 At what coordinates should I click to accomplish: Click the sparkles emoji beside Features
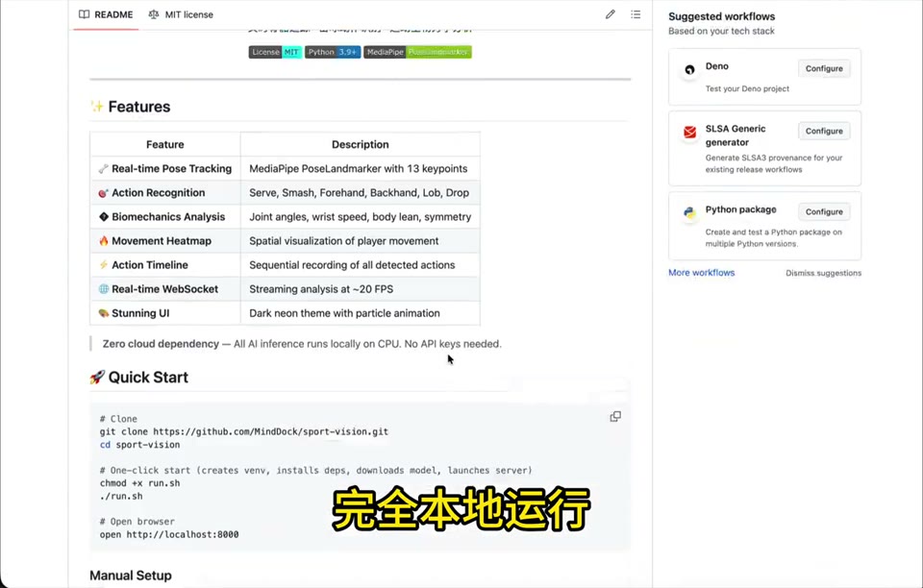pos(97,107)
